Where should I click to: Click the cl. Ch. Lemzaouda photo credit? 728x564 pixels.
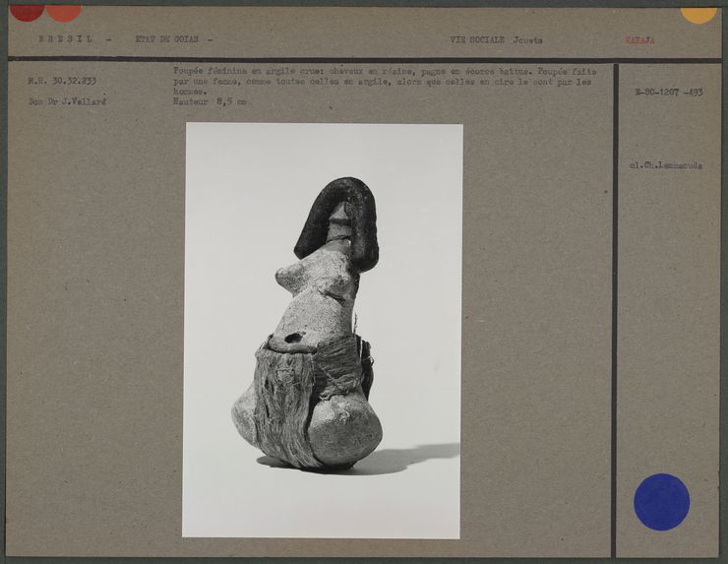666,165
